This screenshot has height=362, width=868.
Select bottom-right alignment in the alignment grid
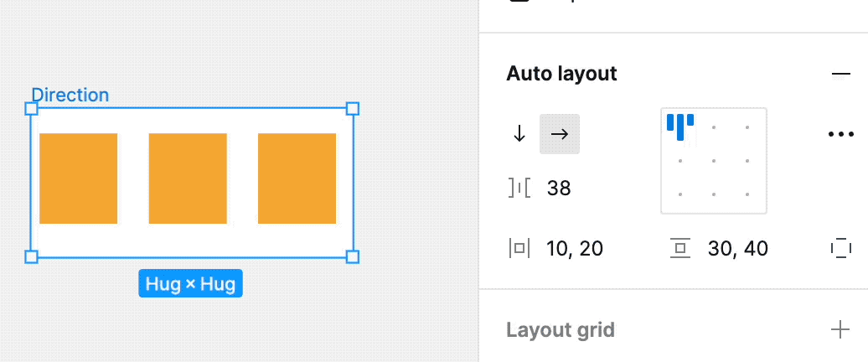(747, 194)
